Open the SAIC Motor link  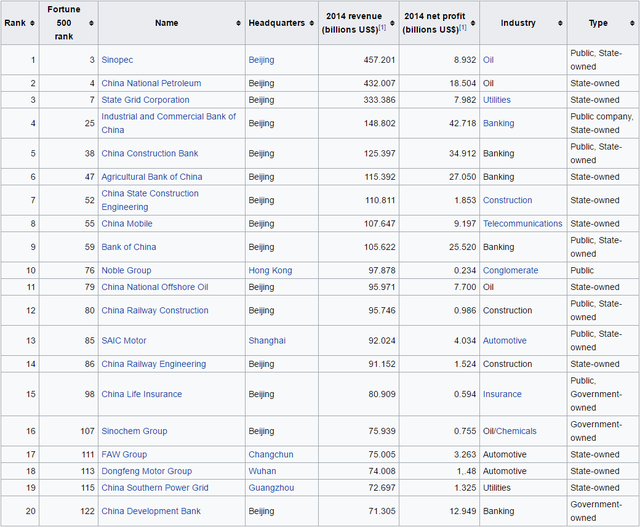pyautogui.click(x=124, y=340)
